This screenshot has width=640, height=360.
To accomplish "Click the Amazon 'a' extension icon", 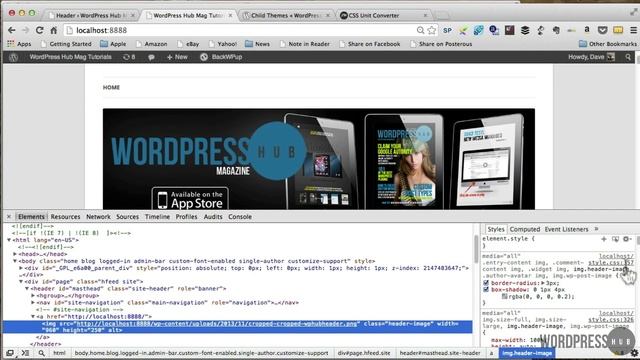I will [x=587, y=30].
